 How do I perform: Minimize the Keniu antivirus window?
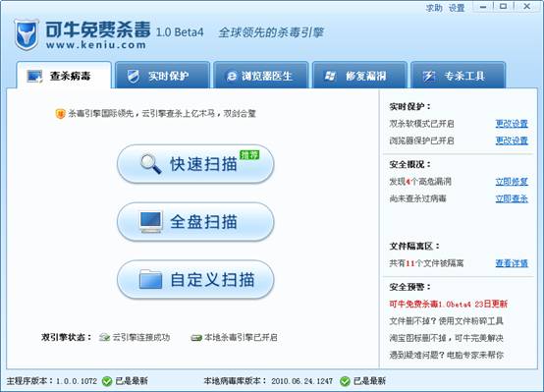coord(483,7)
